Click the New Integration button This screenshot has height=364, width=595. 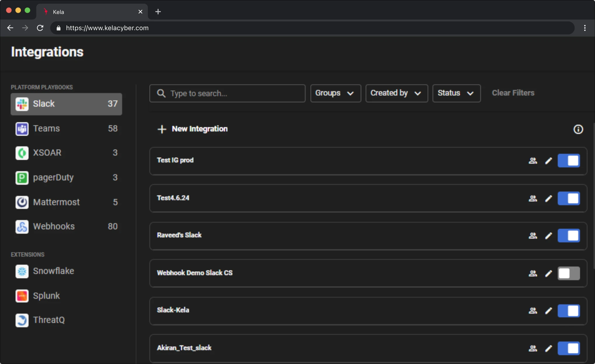click(x=192, y=129)
